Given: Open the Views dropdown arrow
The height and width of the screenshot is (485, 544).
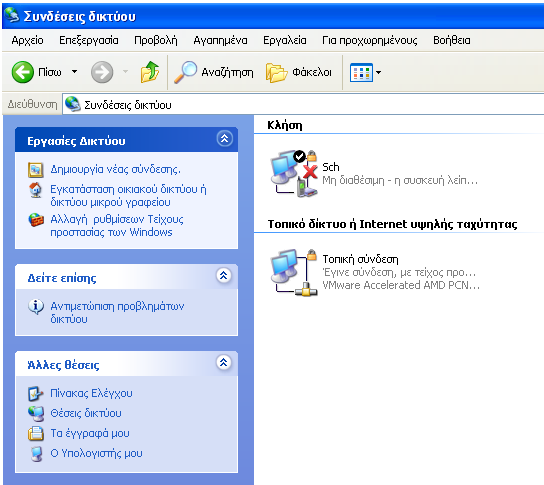Looking at the screenshot, I should [379, 73].
